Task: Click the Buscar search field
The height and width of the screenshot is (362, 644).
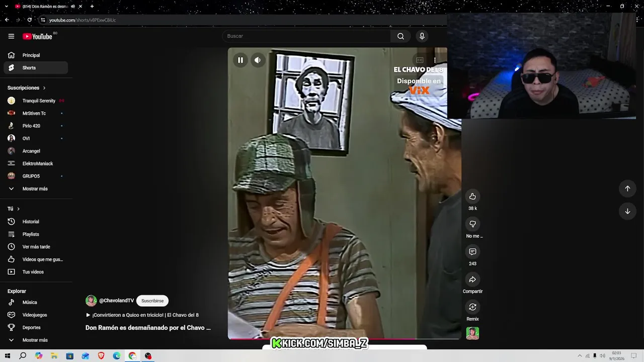Action: (306, 36)
